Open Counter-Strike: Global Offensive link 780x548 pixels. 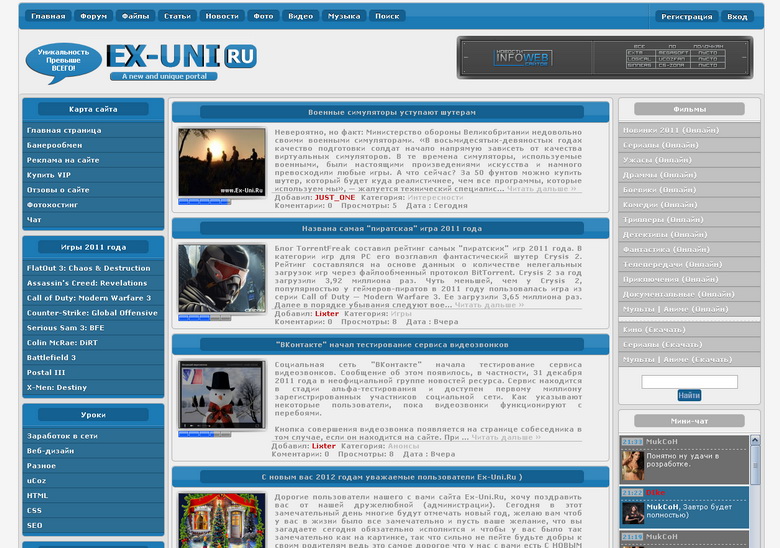point(93,313)
